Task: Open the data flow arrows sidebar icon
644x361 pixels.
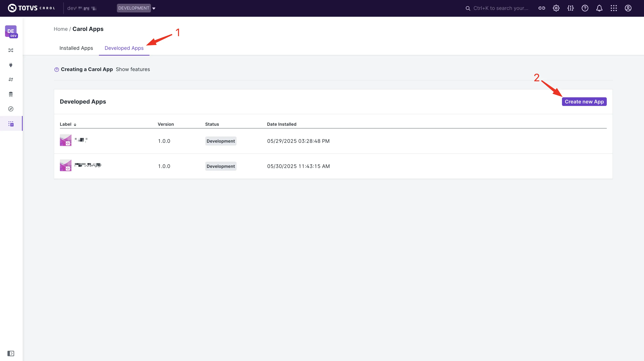Action: (x=11, y=80)
